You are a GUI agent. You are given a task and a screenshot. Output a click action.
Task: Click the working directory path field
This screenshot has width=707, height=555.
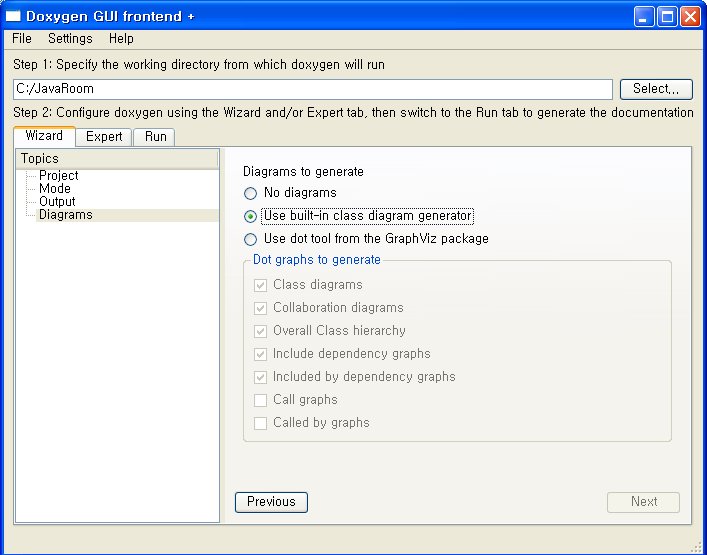(312, 89)
